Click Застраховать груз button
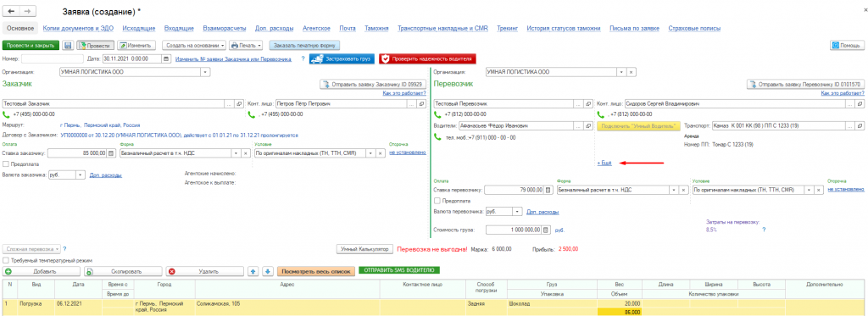This screenshot has width=868, height=316. (x=342, y=58)
